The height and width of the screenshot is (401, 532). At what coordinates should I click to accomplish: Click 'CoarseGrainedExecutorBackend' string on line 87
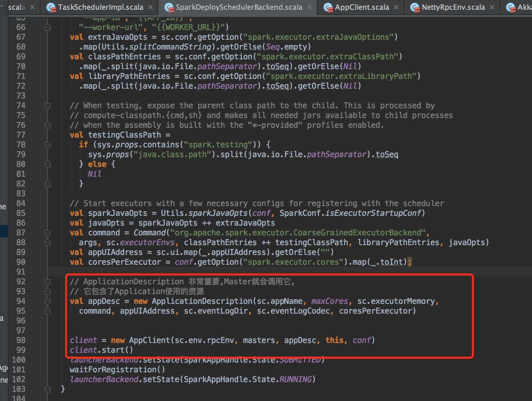pyautogui.click(x=357, y=233)
